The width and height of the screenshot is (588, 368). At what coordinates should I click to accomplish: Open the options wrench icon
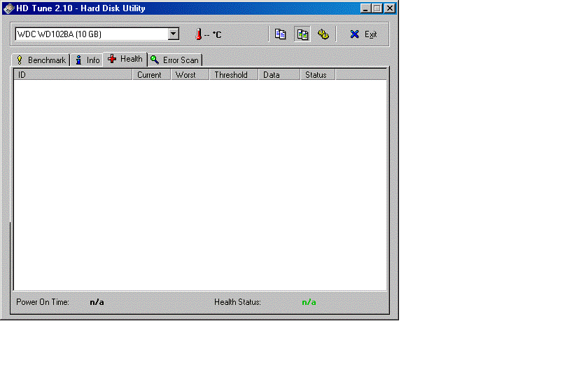[323, 34]
